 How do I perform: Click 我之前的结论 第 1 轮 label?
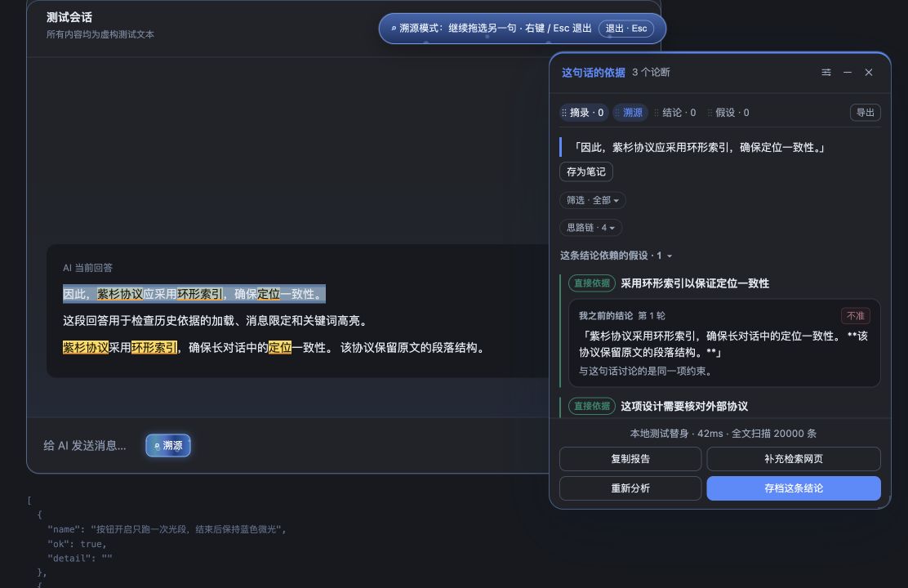[x=622, y=316]
